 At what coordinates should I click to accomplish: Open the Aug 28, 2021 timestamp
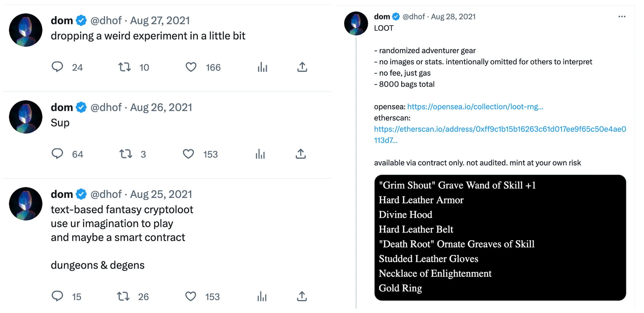[x=453, y=17]
